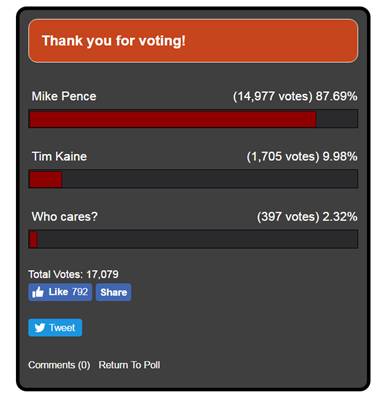The image size is (377, 399).
Task: Click the 14,977 votes 87.69% text
Action: pos(295,96)
